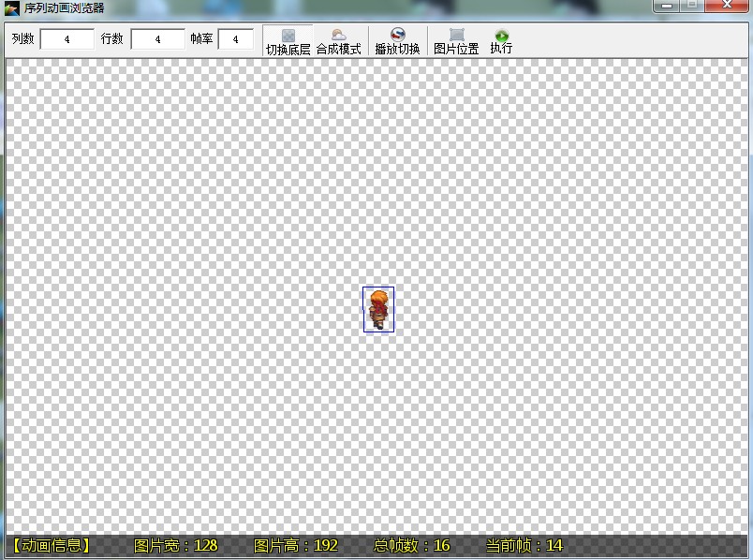Screen dimensions: 753x560
Task: Open the 合成模式 blend mode tool
Action: [x=338, y=41]
